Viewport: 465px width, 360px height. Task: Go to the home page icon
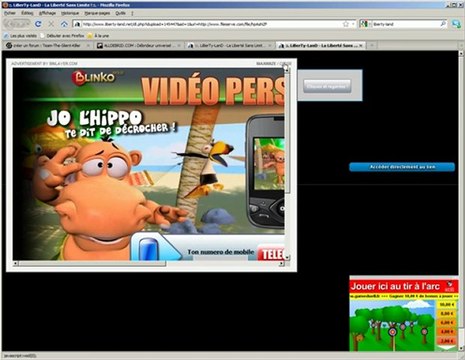pos(64,24)
